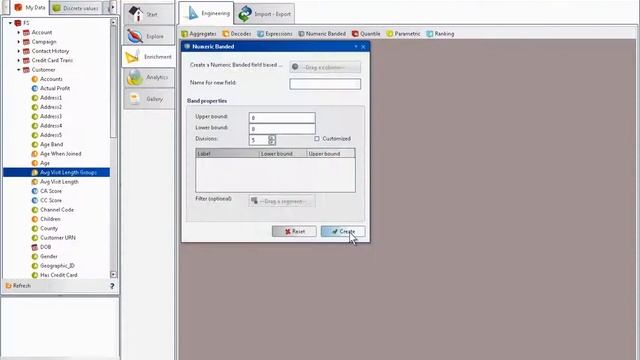
Task: Click the Reset button
Action: click(294, 231)
